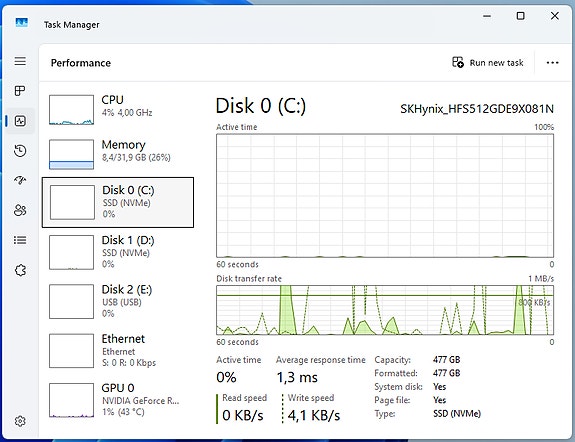
Task: Open the Details list page icon
Action: click(20, 240)
